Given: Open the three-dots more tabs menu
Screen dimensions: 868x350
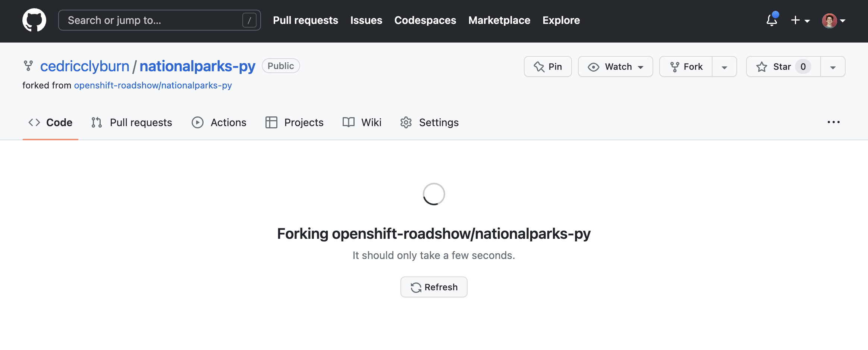Looking at the screenshot, I should pyautogui.click(x=833, y=122).
